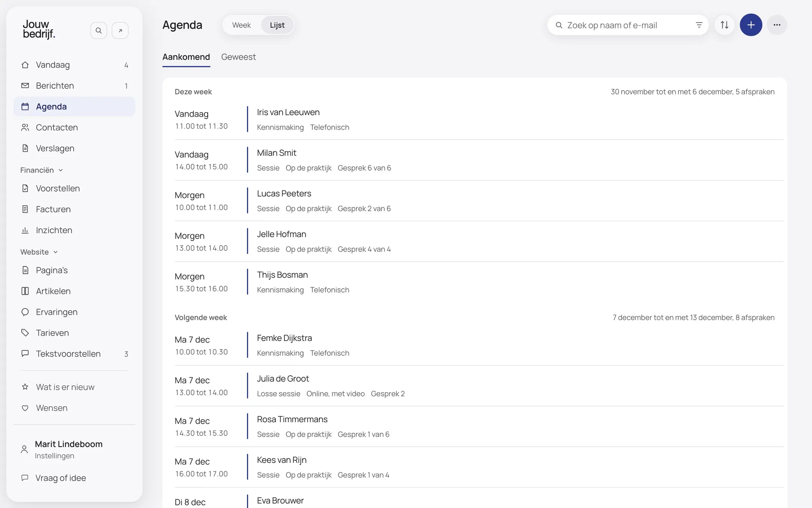Image resolution: width=812 pixels, height=508 pixels.
Task: Click the Tarieven tag icon
Action: [x=25, y=333]
